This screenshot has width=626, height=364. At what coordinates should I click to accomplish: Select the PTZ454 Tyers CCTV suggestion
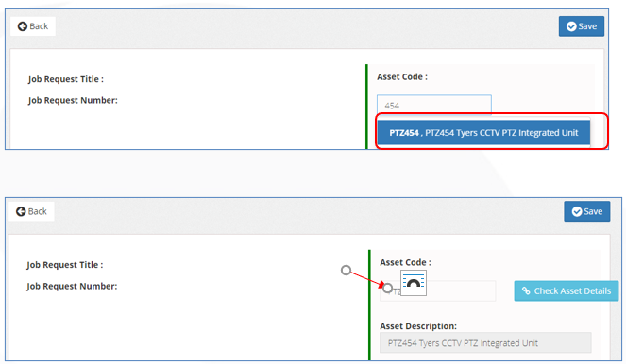point(483,133)
